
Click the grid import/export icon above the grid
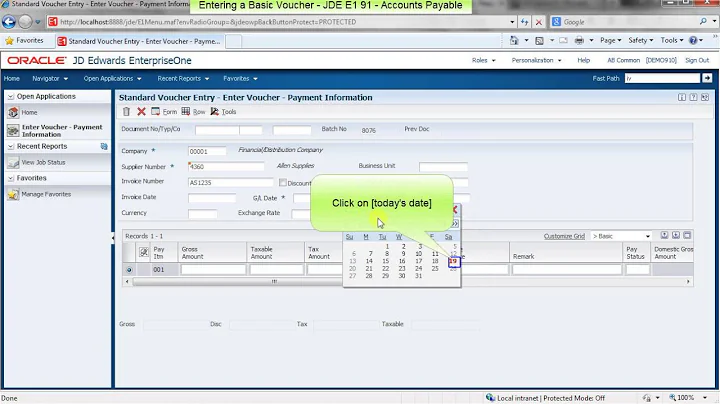(664, 236)
